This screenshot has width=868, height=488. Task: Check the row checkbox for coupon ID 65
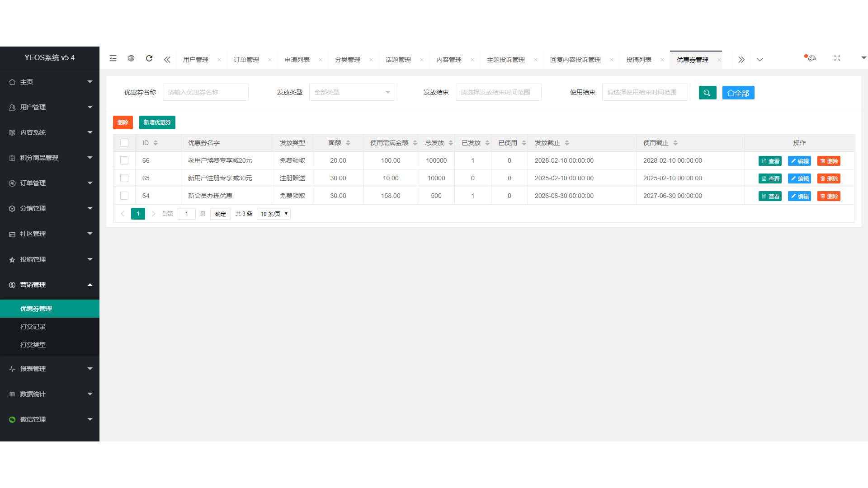point(124,178)
